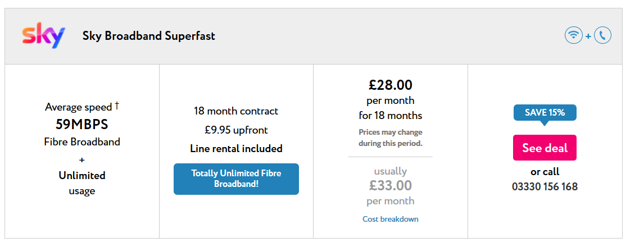Screen dimensions: 644x247
Task: Click the £9.95 upfront text
Action: click(236, 130)
